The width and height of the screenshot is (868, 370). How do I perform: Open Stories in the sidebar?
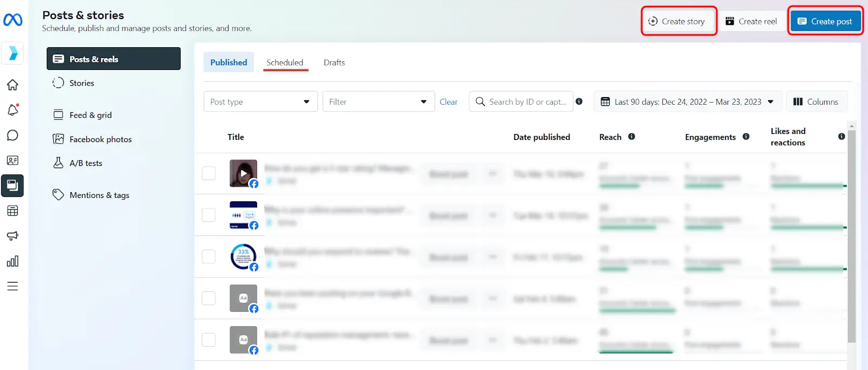(81, 83)
